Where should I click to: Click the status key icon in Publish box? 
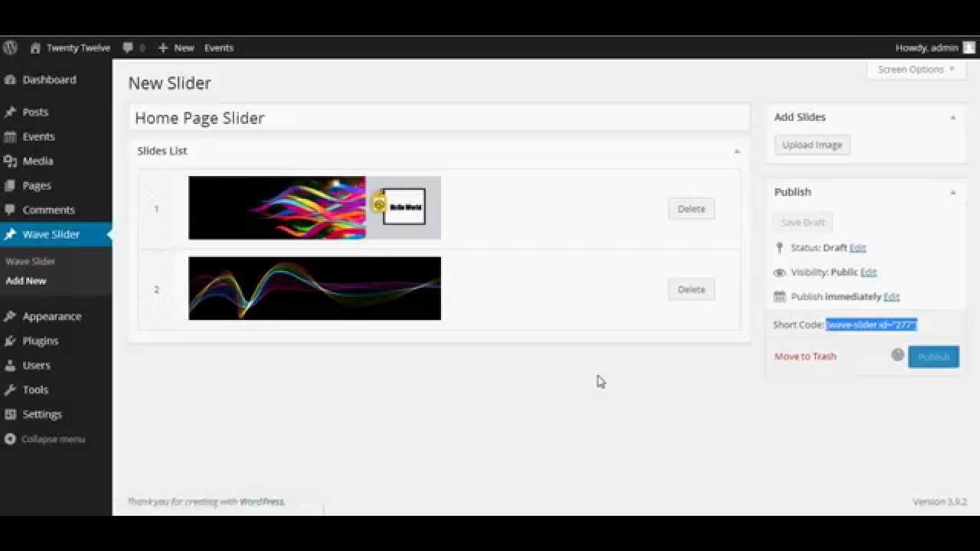point(779,248)
